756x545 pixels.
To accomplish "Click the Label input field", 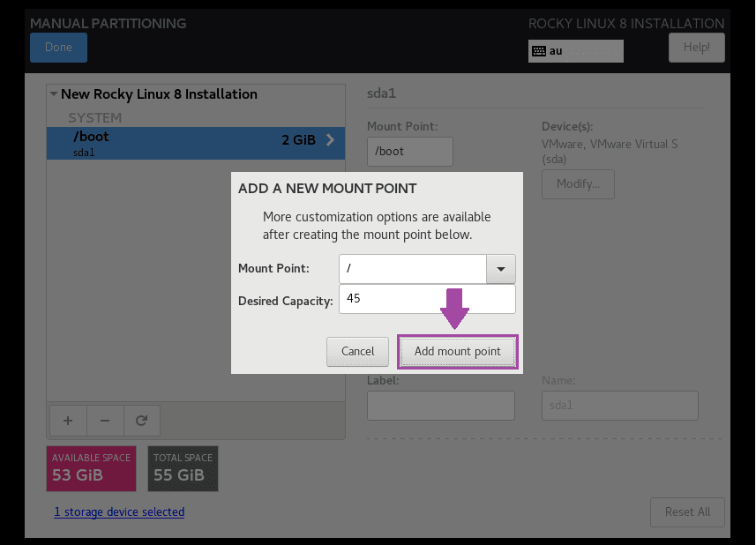I will [x=441, y=406].
